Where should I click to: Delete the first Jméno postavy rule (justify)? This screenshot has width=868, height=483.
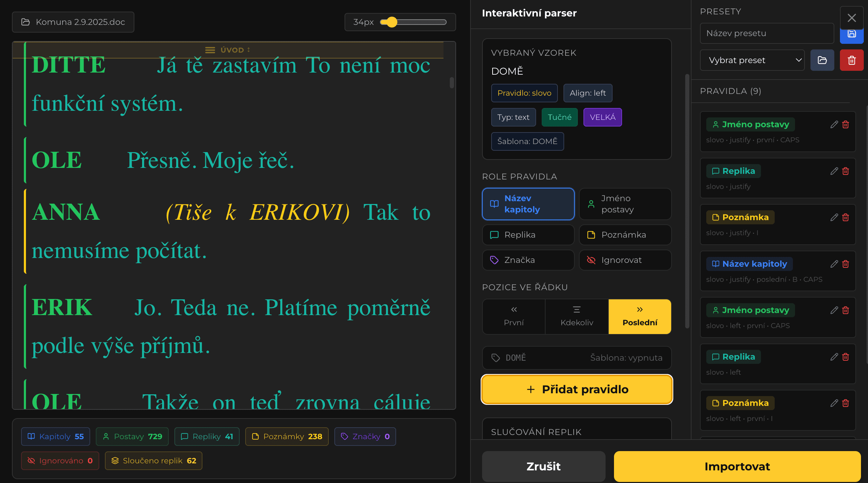tap(846, 124)
